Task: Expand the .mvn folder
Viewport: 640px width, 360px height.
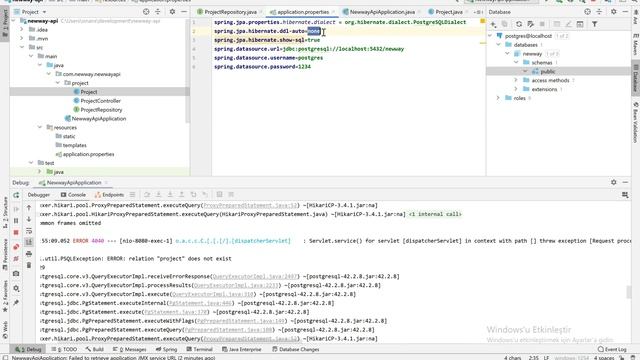Action: [x=22, y=38]
